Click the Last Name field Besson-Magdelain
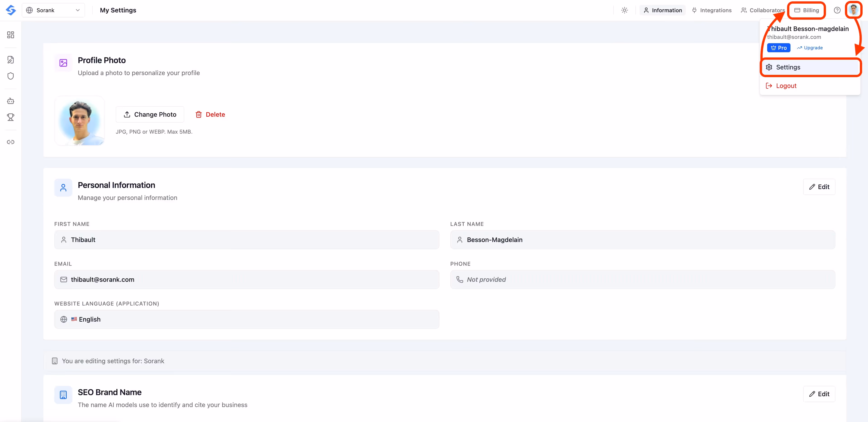 (642, 240)
